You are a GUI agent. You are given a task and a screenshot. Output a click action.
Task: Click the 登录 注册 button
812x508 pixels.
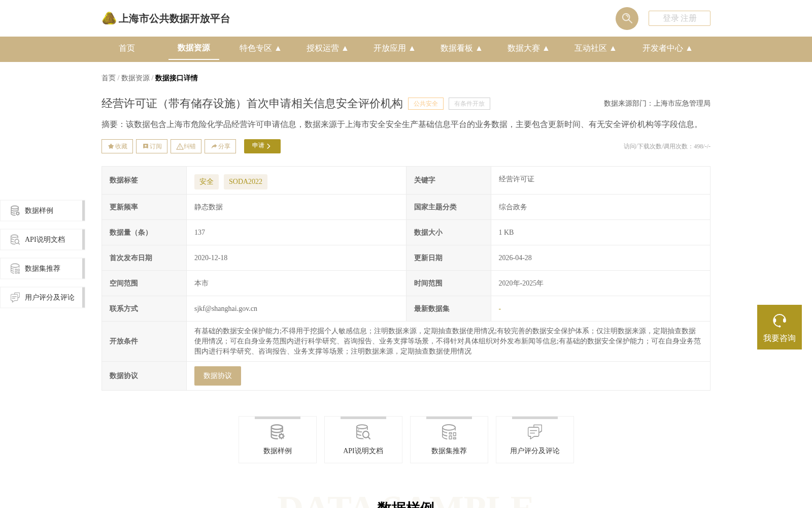[x=680, y=18]
